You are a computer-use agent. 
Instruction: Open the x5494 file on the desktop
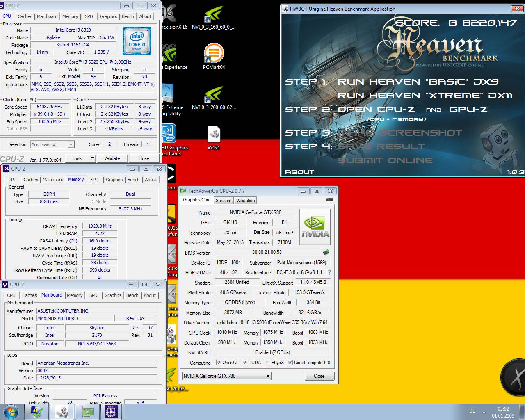click(x=214, y=138)
